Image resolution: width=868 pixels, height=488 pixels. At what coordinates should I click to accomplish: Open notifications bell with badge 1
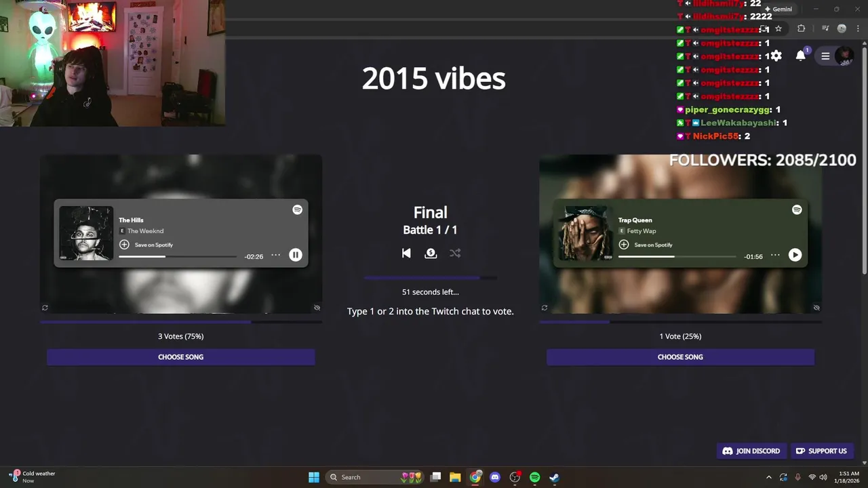coord(801,56)
